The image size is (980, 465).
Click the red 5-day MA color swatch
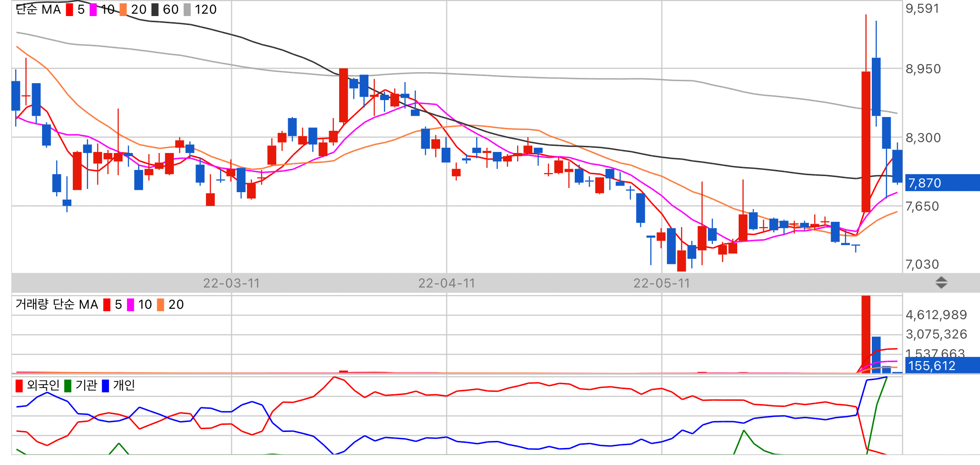[x=69, y=9]
